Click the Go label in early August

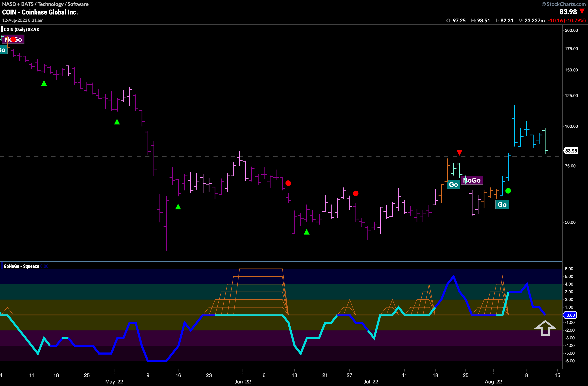[502, 205]
